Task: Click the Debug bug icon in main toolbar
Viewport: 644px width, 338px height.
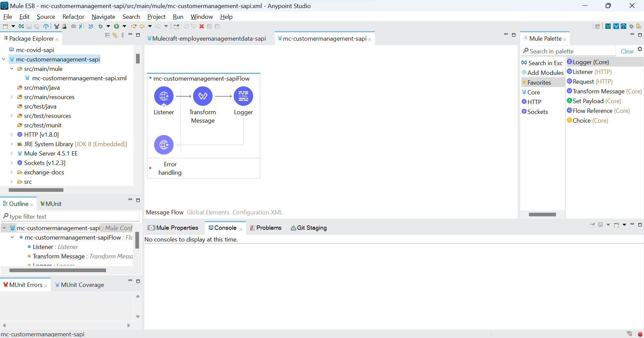Action: 100,26
